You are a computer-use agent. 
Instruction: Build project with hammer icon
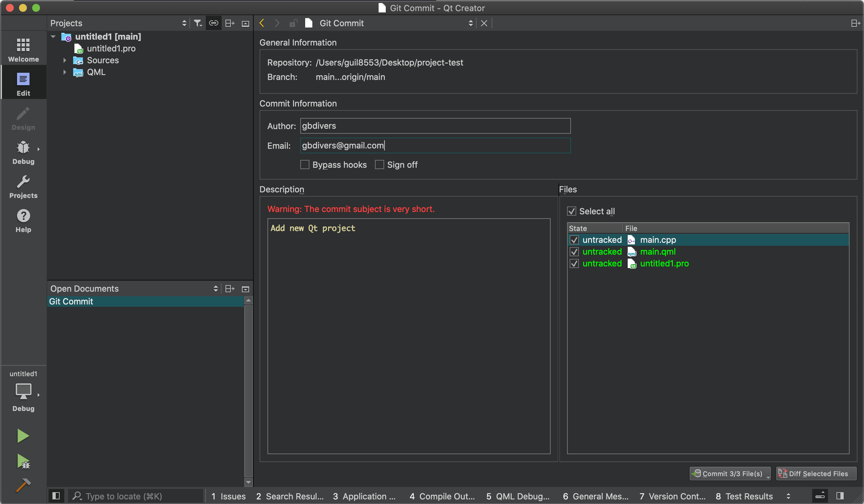point(23,485)
